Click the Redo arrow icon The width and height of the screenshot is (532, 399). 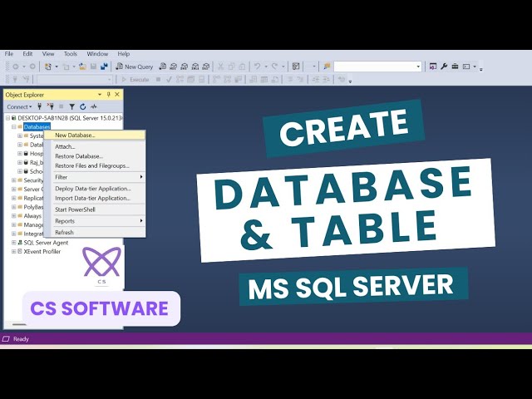click(x=274, y=66)
